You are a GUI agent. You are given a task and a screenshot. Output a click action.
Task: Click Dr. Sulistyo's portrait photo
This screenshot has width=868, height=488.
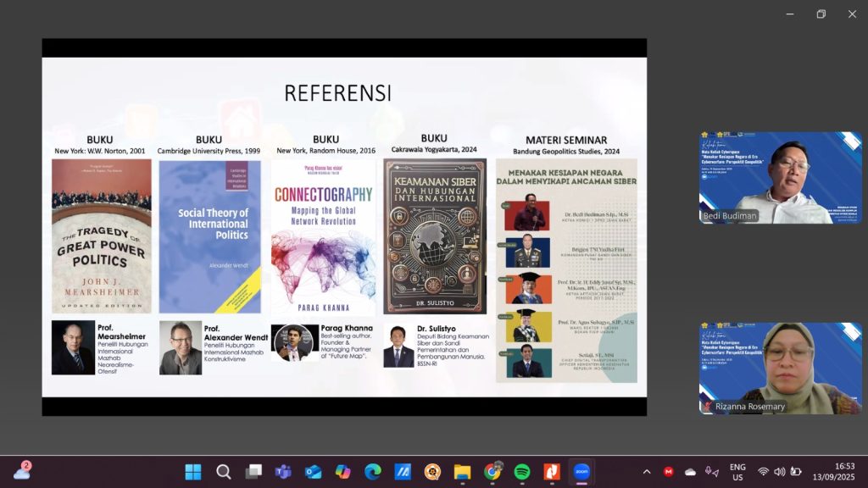pos(398,347)
